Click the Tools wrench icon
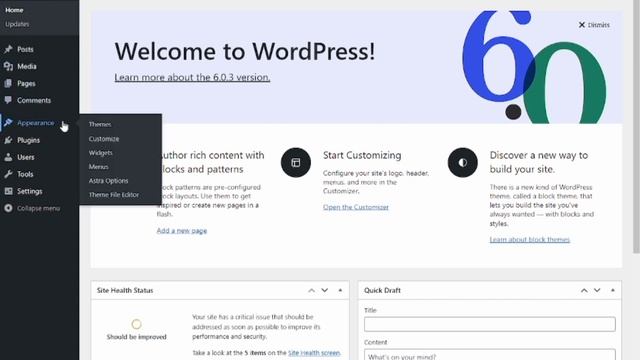The width and height of the screenshot is (640, 360). (x=8, y=174)
